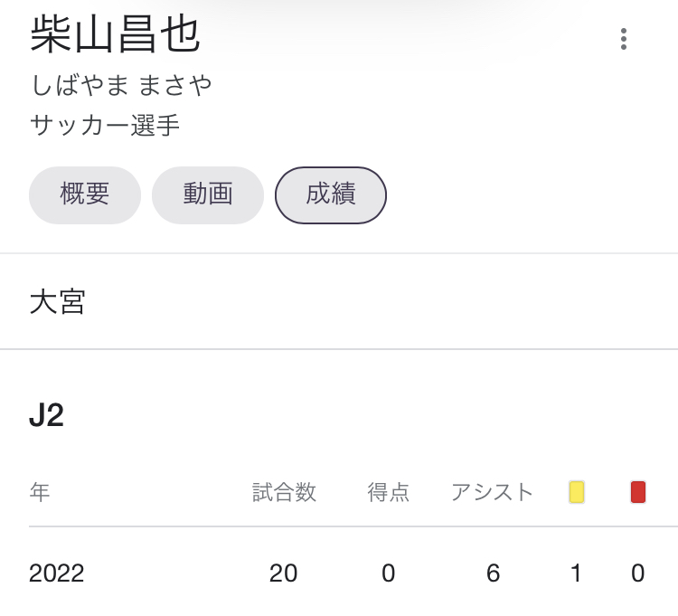The image size is (678, 616).
Task: Click the yellow card column icon
Action: click(x=576, y=492)
